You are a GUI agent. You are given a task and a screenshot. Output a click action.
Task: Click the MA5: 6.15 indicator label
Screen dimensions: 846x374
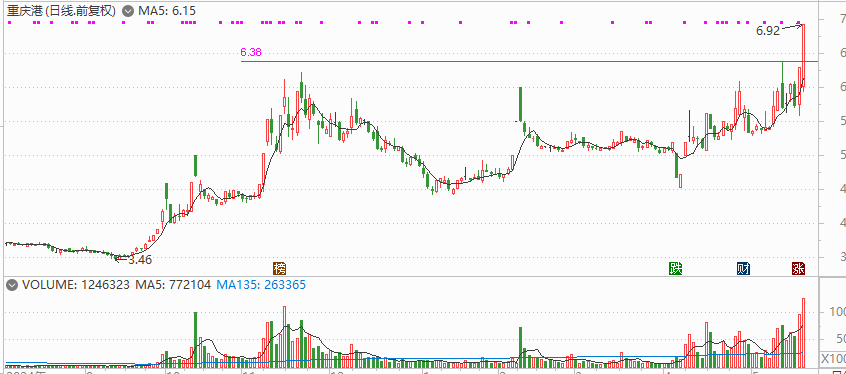(166, 10)
